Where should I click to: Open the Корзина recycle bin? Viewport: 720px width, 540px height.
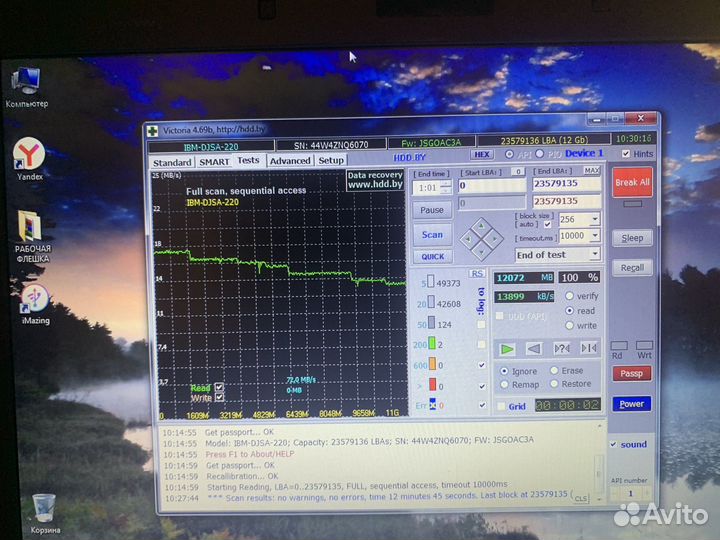coord(45,513)
